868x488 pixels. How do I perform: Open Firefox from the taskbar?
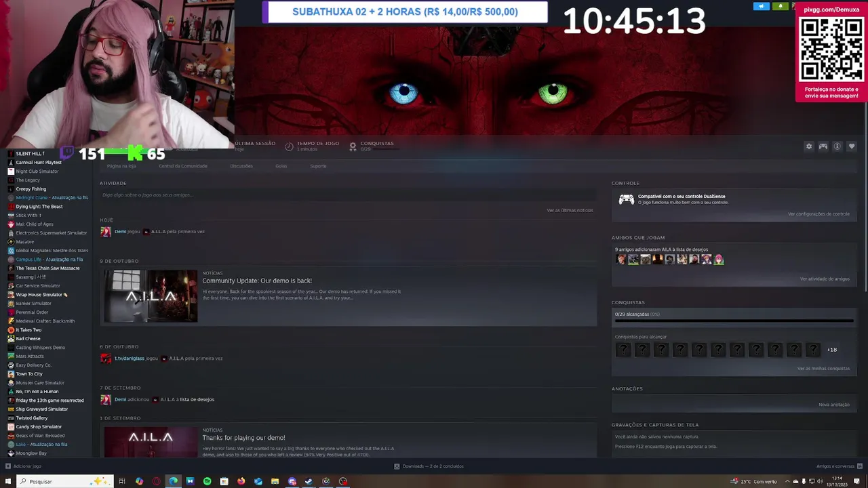pyautogui.click(x=241, y=481)
